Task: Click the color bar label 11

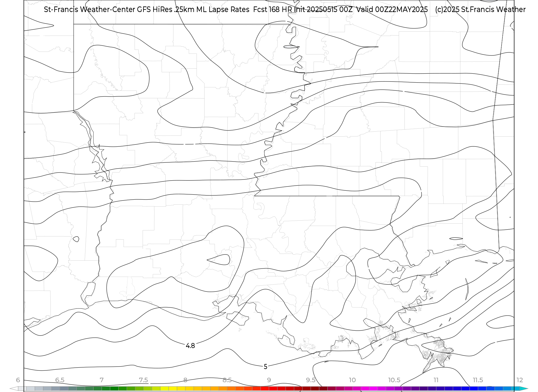Action: pos(436,380)
